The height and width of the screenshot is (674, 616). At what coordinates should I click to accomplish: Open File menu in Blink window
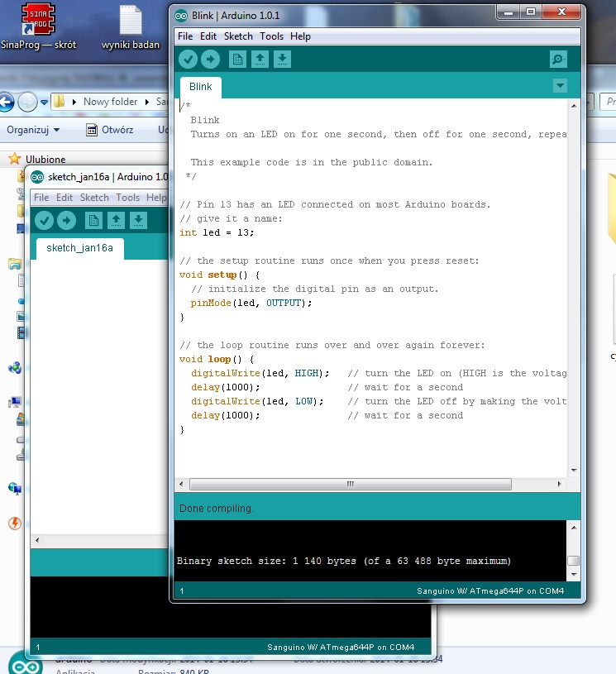185,36
